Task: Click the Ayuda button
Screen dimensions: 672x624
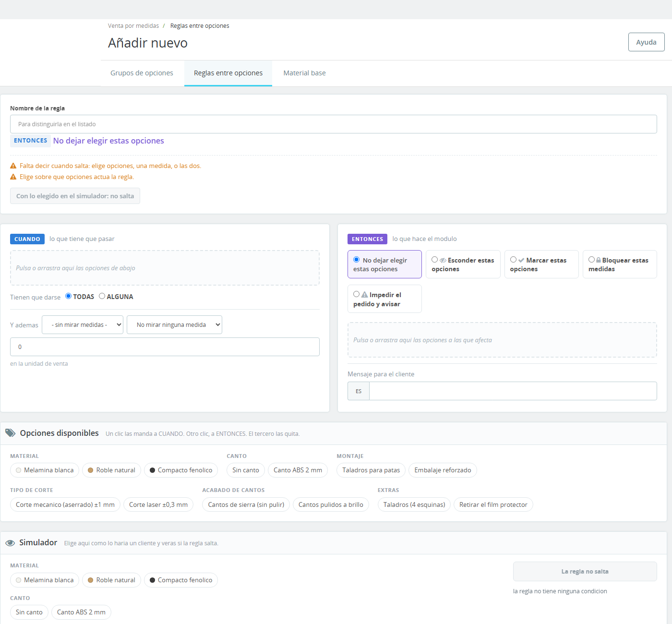Action: point(646,42)
